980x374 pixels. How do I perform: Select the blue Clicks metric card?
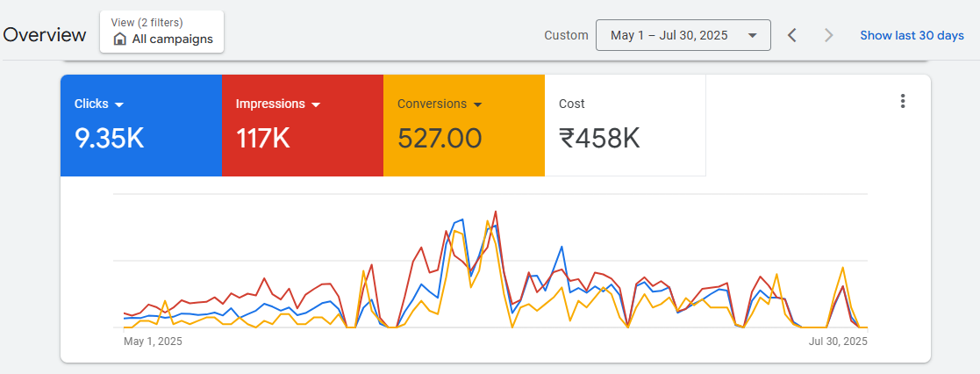(141, 126)
